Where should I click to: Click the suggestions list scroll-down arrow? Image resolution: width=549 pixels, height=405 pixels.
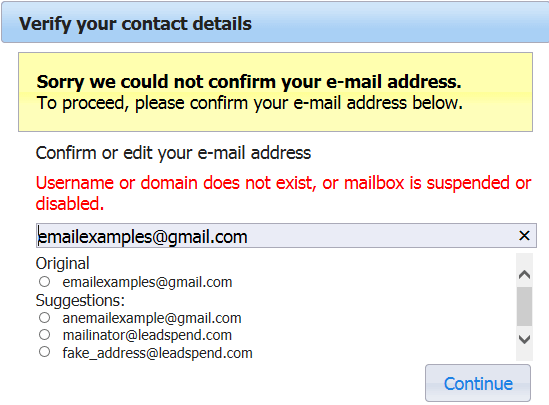524,339
